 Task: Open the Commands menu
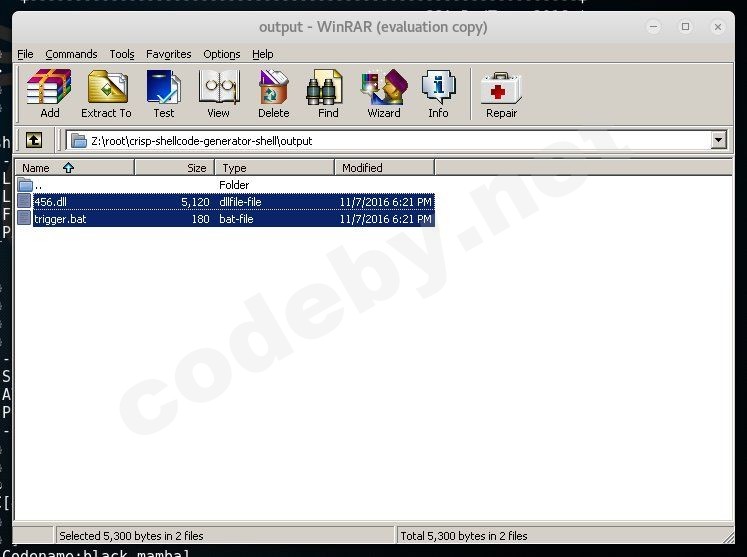[x=71, y=54]
